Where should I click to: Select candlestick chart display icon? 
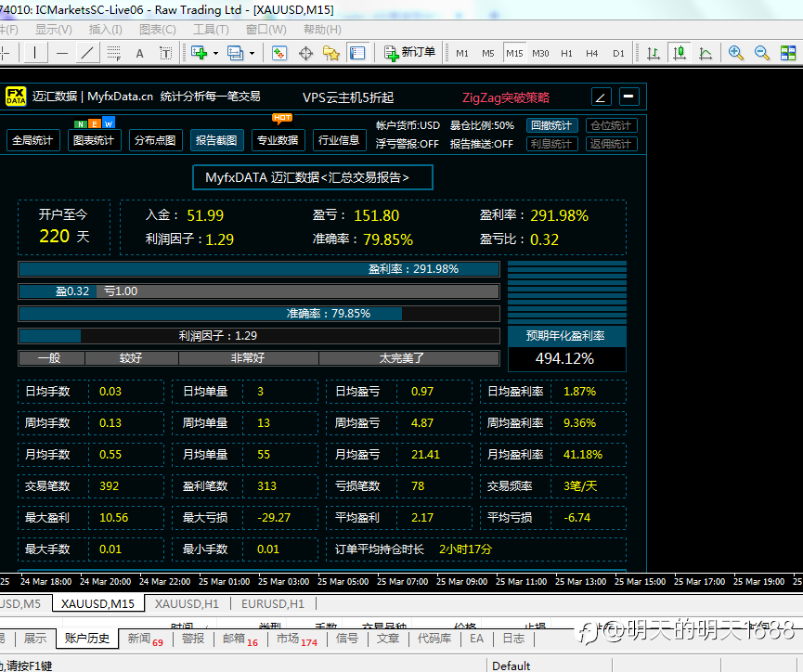(x=680, y=53)
